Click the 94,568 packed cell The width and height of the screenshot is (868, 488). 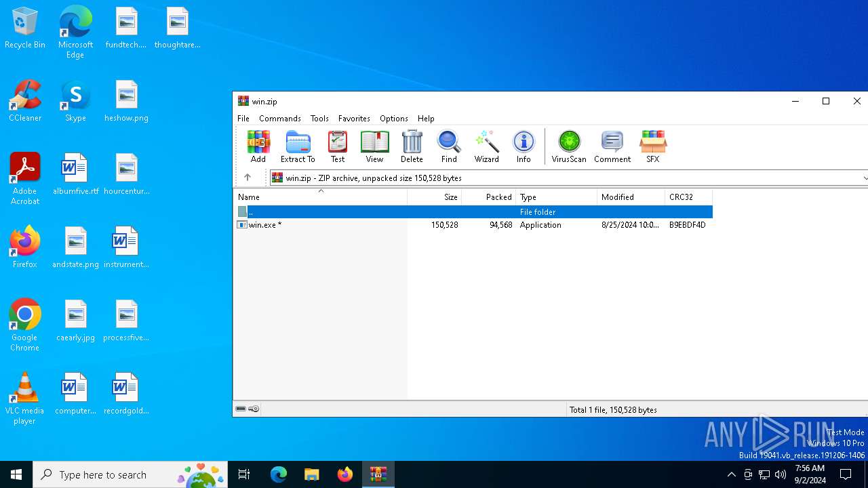tap(500, 225)
